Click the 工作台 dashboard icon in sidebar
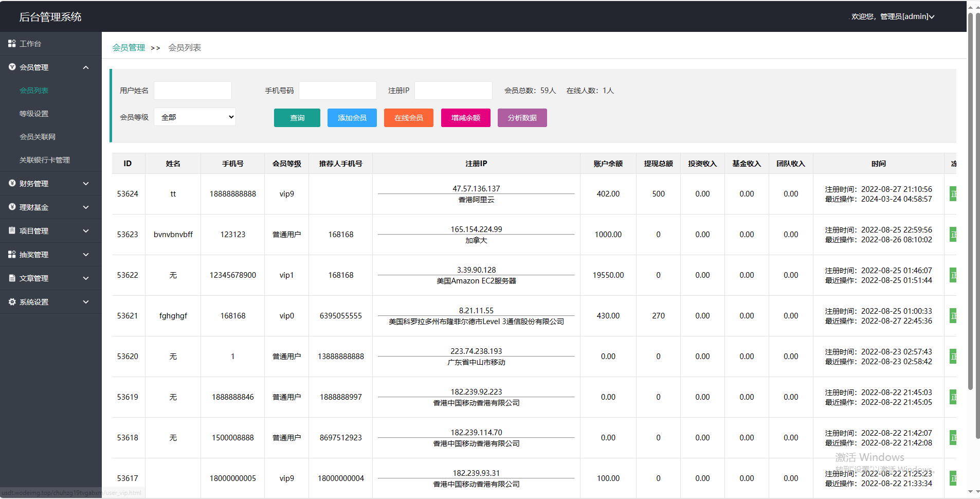 [x=12, y=44]
